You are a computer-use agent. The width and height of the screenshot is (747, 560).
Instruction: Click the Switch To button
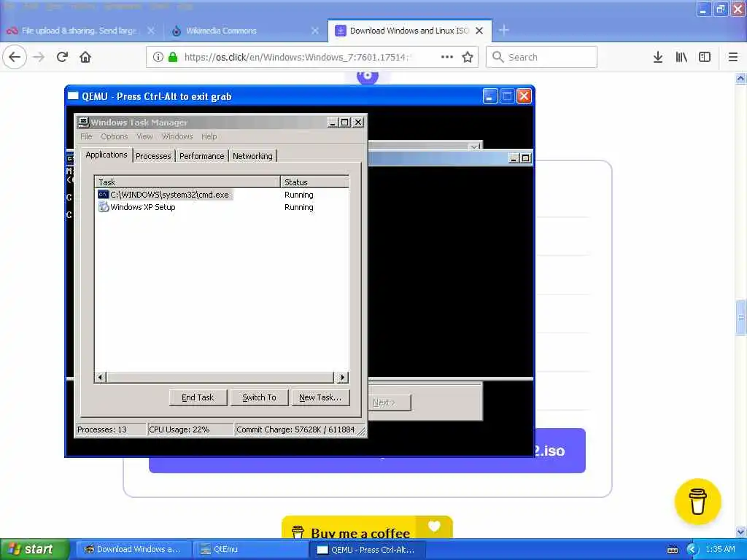point(259,397)
